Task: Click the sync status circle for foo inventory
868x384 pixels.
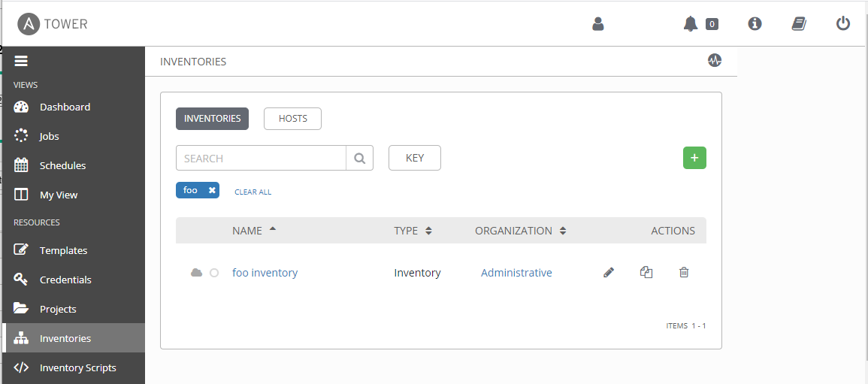Action: [214, 273]
